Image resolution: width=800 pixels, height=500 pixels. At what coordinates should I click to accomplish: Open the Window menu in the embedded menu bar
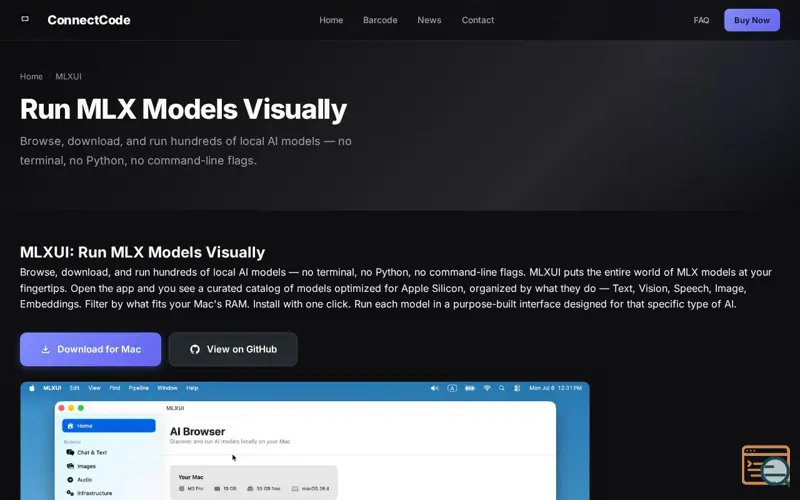click(x=167, y=388)
